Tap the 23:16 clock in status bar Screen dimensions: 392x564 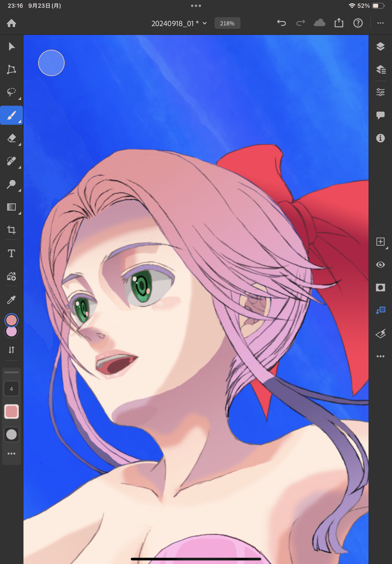(15, 6)
